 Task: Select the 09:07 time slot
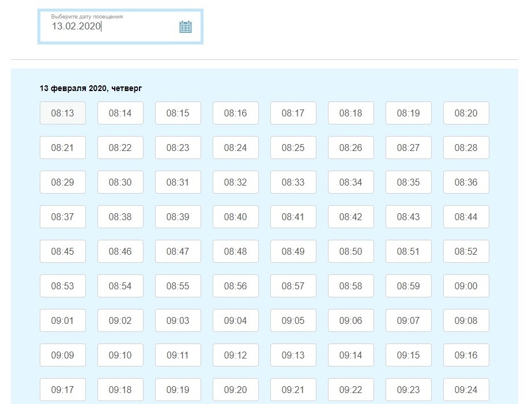click(x=409, y=320)
